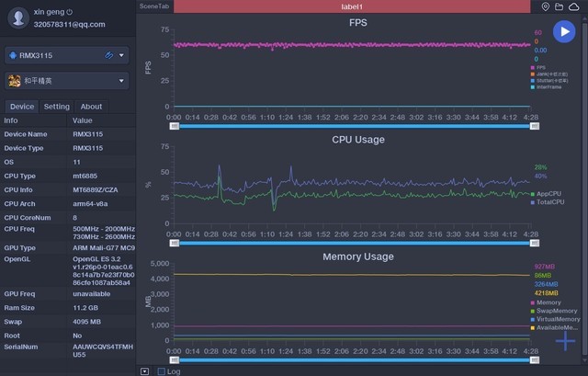Open the About tab
Viewport: 588px width, 376px height.
point(91,107)
